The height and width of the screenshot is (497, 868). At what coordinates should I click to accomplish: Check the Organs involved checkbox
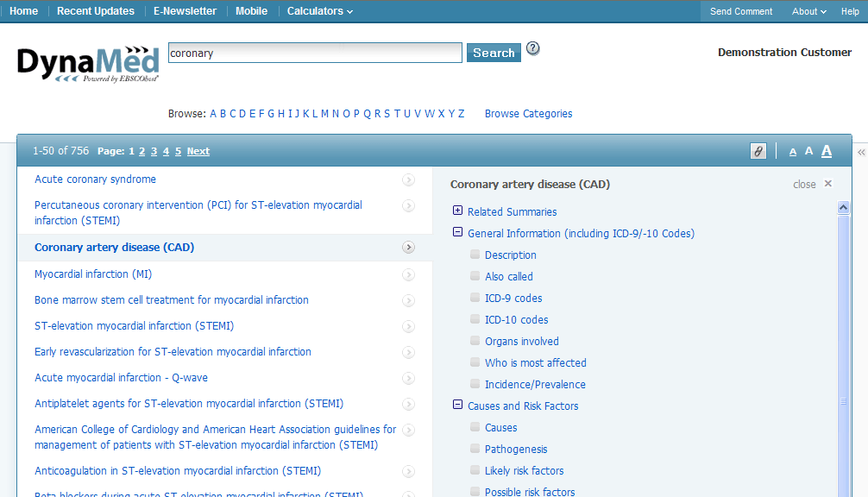point(475,340)
